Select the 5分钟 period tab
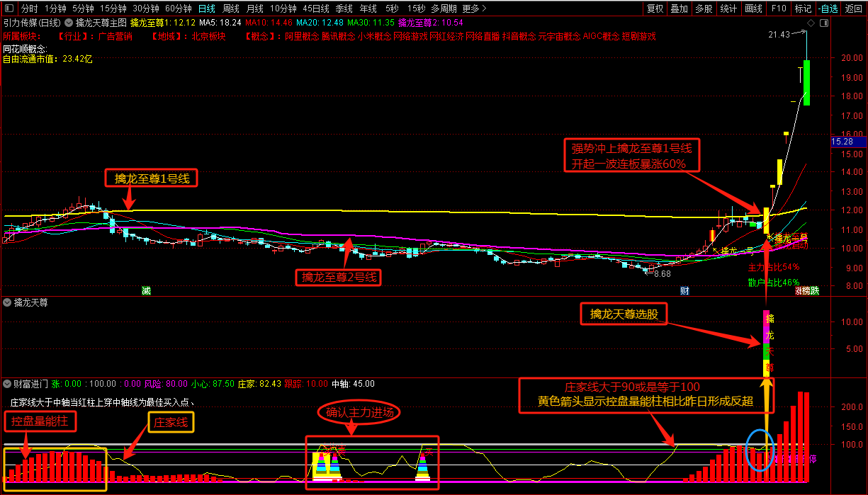The image size is (868, 495). (83, 8)
